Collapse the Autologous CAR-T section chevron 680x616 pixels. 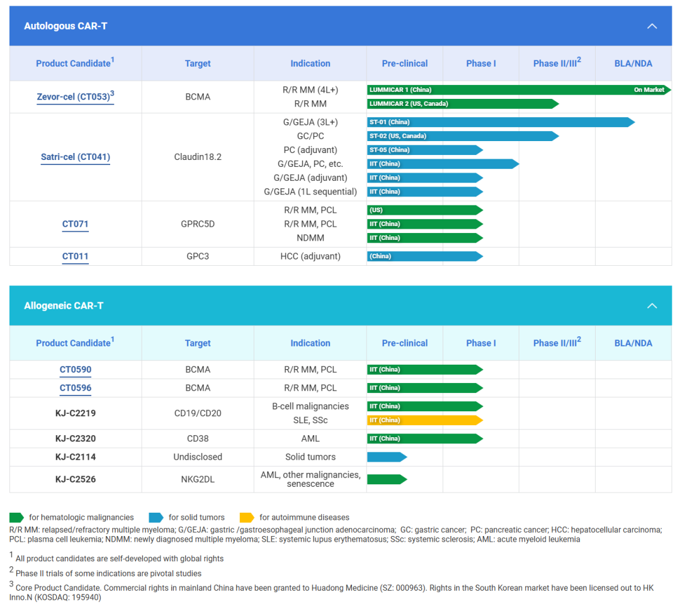point(652,26)
